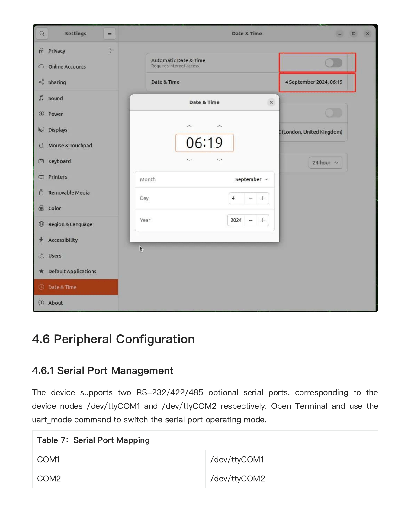Open the Month dropdown showing September
Image resolution: width=411 pixels, height=532 pixels.
(252, 179)
